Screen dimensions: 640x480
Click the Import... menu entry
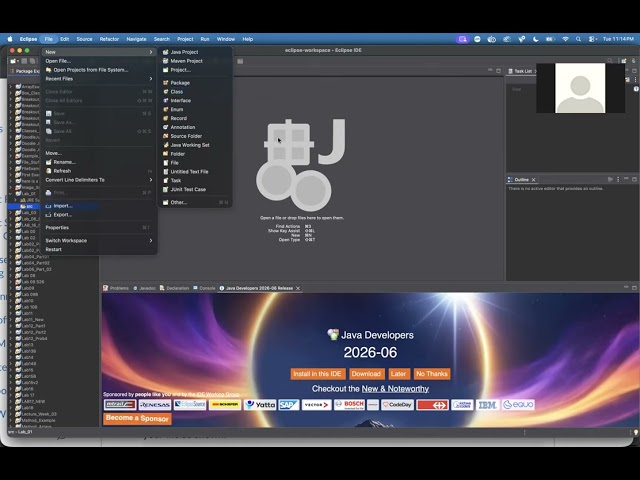pyautogui.click(x=99, y=206)
